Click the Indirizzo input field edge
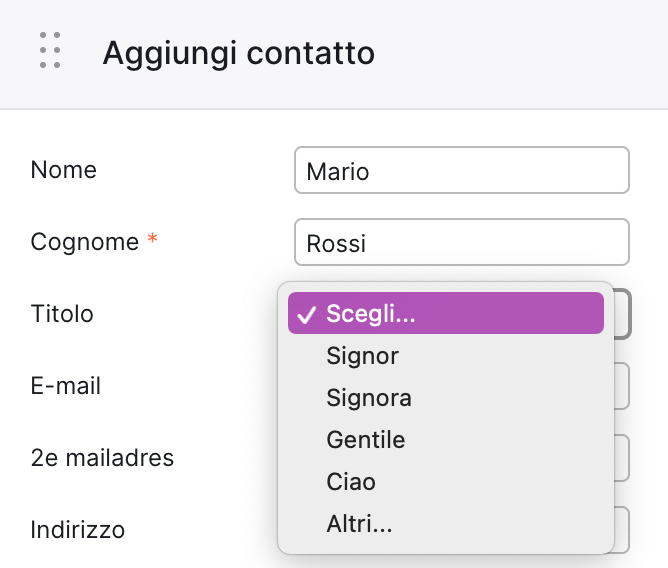668x568 pixels. tap(622, 530)
